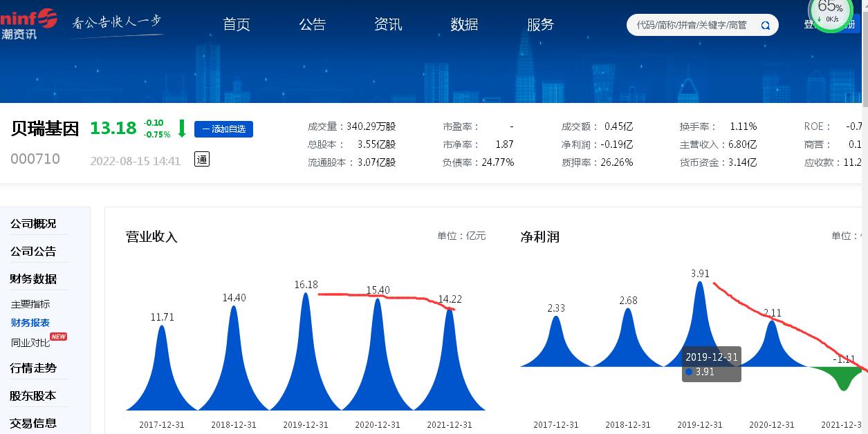Click the "通" badge next to the date
This screenshot has width=868, height=434.
pyautogui.click(x=201, y=159)
